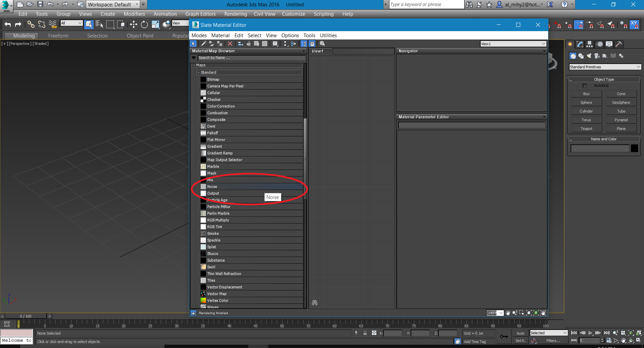Click the time slider at 0 / 100
This screenshot has width=644, height=348.
click(x=25, y=316)
